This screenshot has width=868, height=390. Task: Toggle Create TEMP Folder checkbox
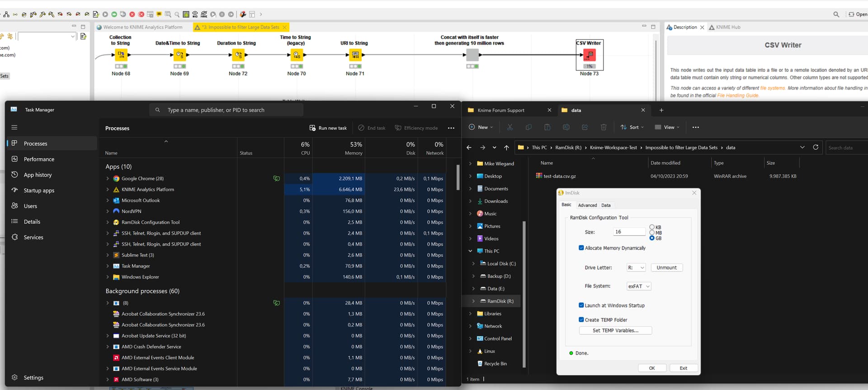[x=581, y=319]
